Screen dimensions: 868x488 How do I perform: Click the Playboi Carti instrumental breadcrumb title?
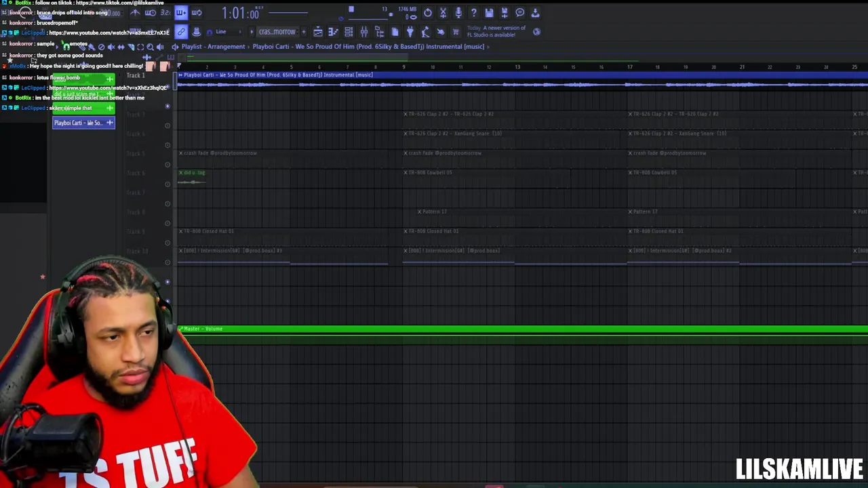[369, 47]
